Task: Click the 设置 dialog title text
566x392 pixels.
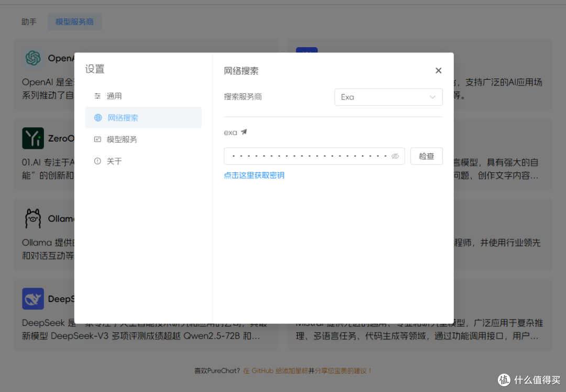Action: (95, 69)
